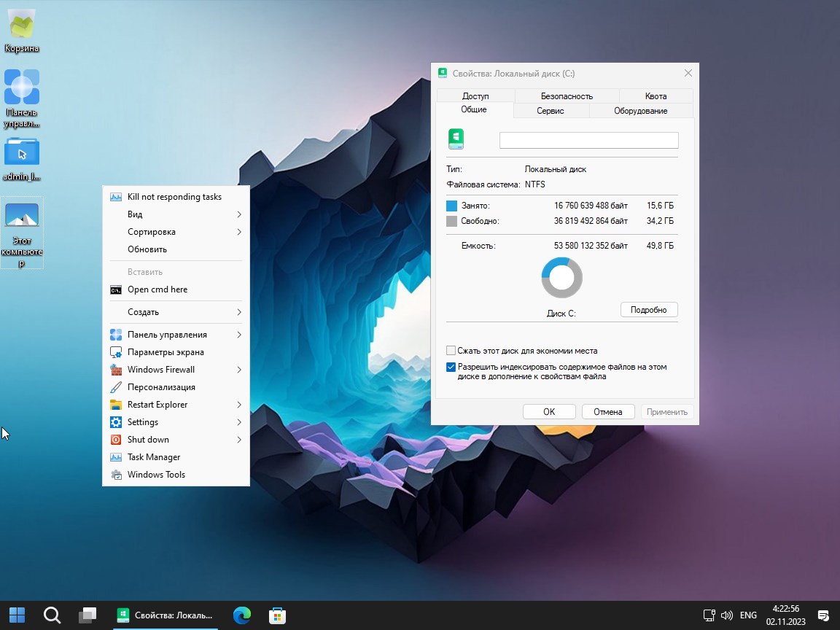Click the disk usage donut chart
The width and height of the screenshot is (840, 630).
[x=561, y=278]
